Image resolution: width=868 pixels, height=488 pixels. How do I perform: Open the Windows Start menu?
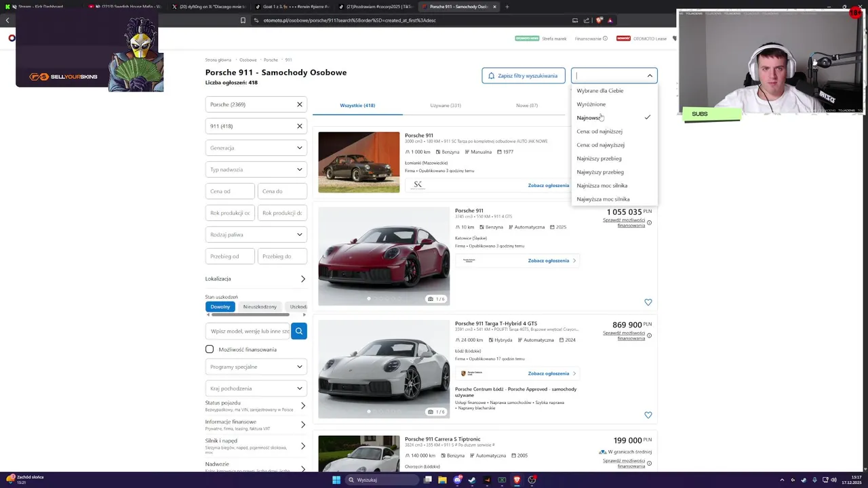tap(336, 480)
